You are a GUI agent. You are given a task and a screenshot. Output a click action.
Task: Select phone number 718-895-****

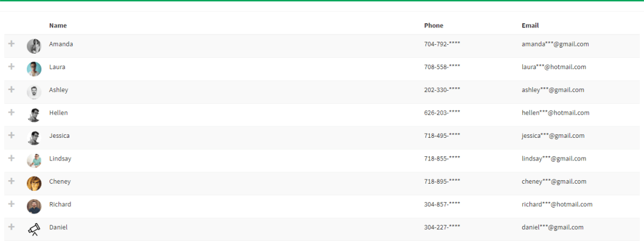click(442, 181)
